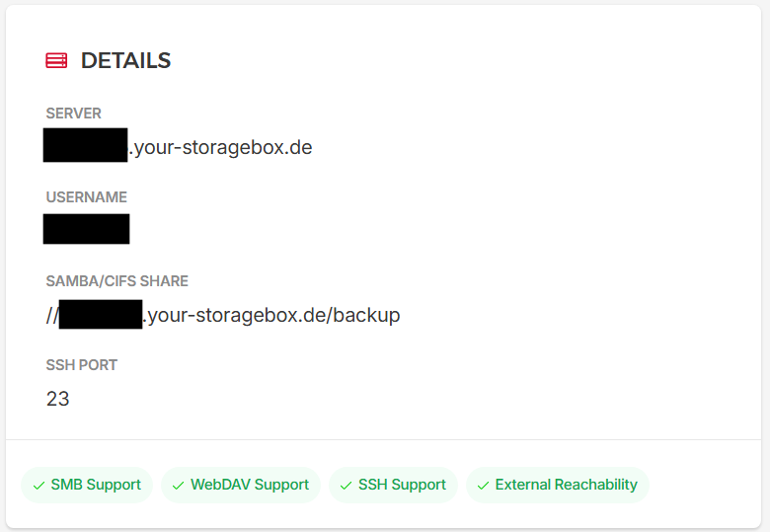The width and height of the screenshot is (770, 532).
Task: Click the DETAILS heading text
Action: 125,61
